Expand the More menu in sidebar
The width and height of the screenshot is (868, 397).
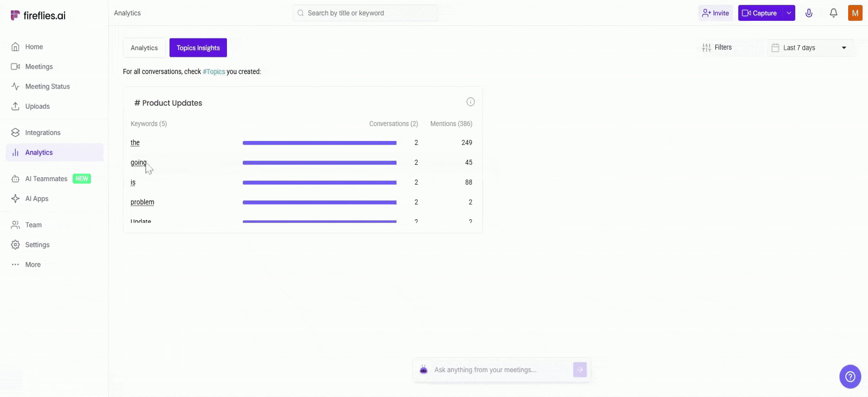click(x=33, y=265)
